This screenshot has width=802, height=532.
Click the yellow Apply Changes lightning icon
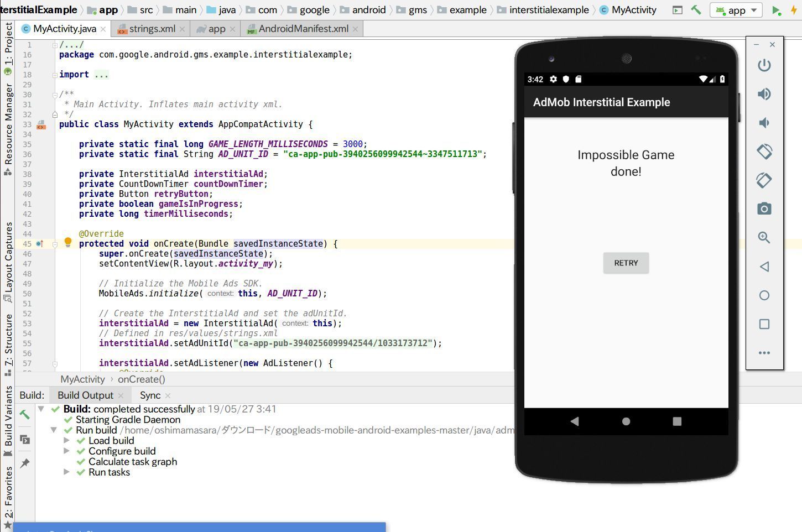(794, 11)
